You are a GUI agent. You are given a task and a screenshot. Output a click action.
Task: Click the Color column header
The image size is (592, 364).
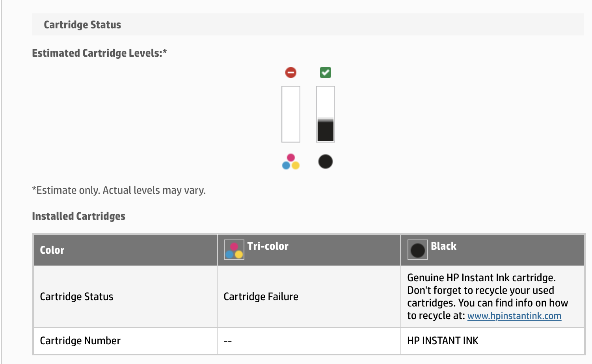pyautogui.click(x=52, y=250)
